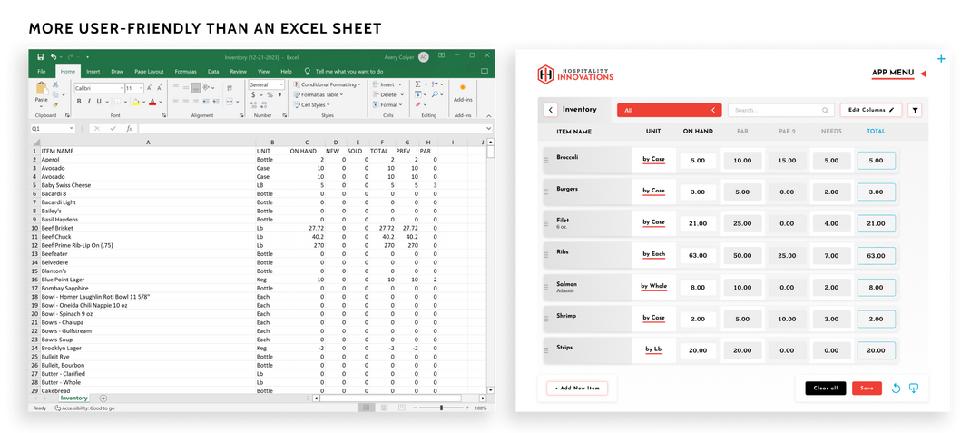Adjust the Excel zoom slider
The width and height of the screenshot is (980, 433).
(441, 408)
